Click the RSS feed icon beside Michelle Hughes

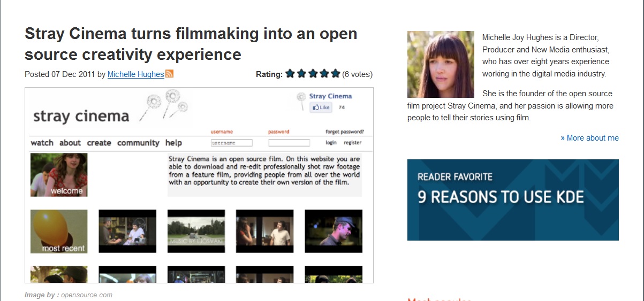(169, 74)
